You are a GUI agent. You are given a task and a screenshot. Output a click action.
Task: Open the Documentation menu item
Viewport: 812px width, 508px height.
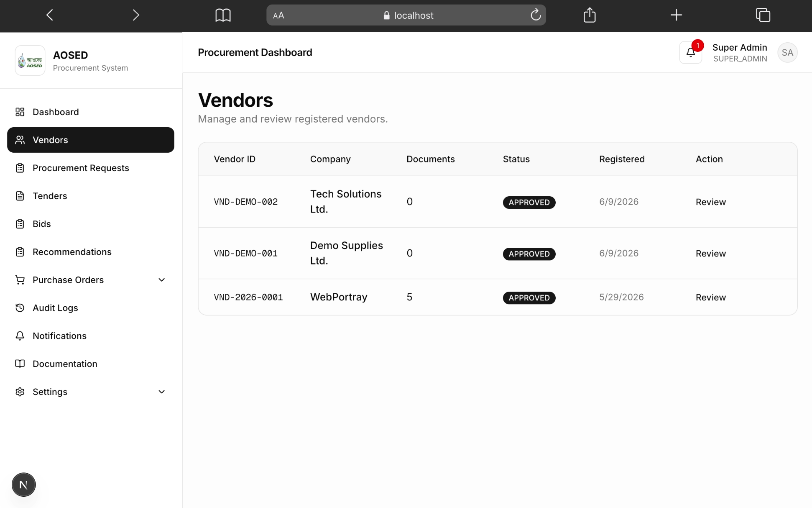pyautogui.click(x=91, y=364)
